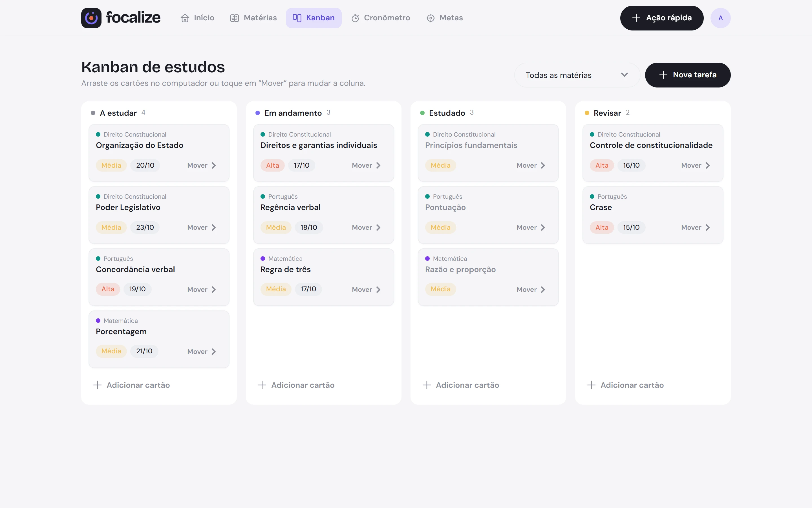This screenshot has height=508, width=812.
Task: Click Mover on Poder Legislativo card
Action: click(202, 227)
